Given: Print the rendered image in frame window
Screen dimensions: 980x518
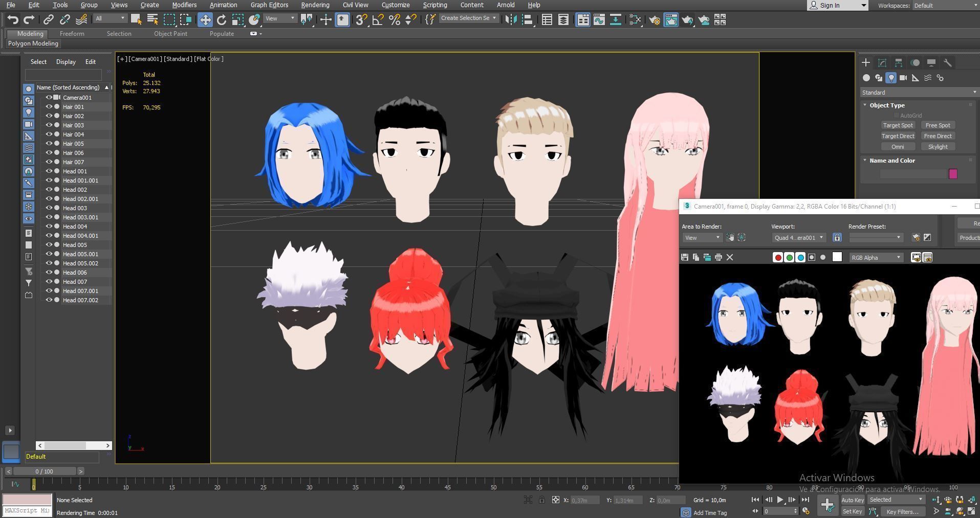Looking at the screenshot, I should pyautogui.click(x=718, y=257).
